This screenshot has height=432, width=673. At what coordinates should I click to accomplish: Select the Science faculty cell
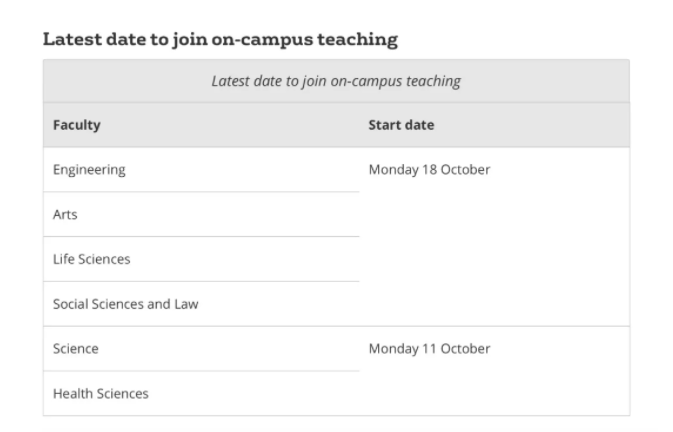point(76,349)
